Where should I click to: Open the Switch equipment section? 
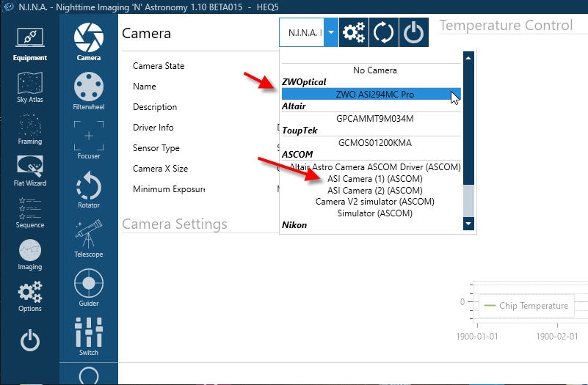coord(89,336)
